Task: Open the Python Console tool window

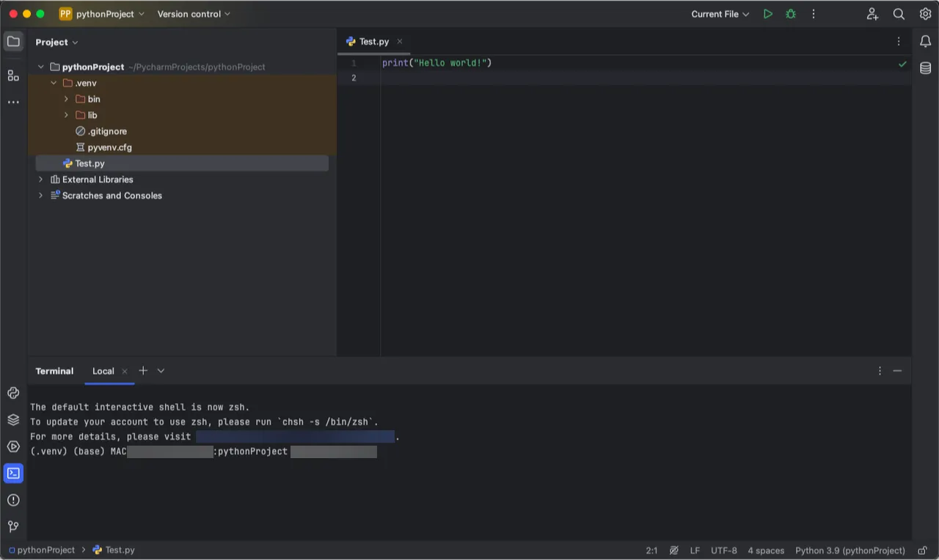Action: 13,393
